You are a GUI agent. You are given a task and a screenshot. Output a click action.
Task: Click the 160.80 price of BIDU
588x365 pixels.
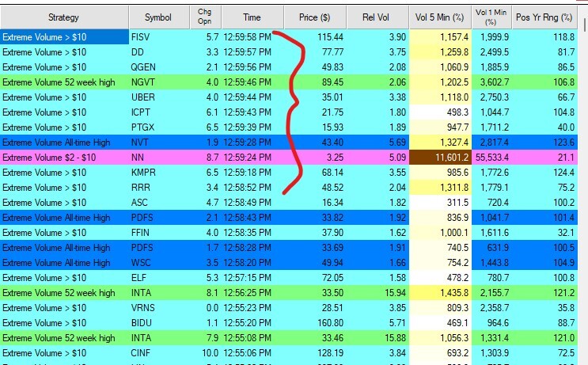point(330,322)
